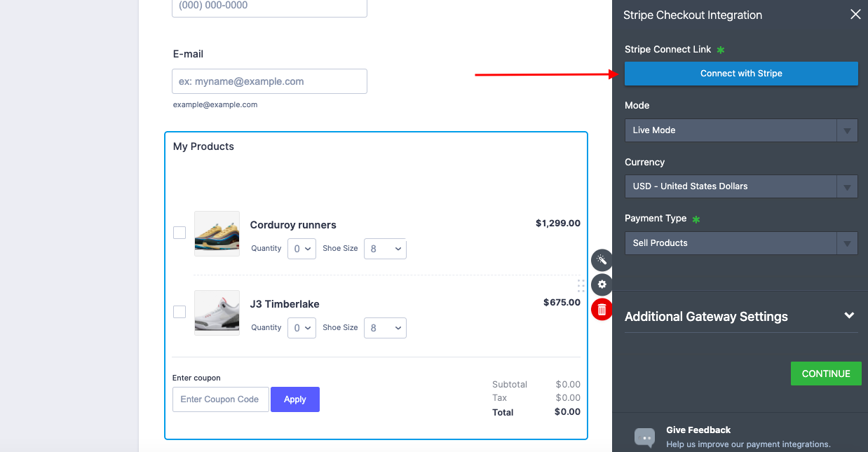
Task: Check the Corduroy runners product checkbox
Action: pos(179,233)
